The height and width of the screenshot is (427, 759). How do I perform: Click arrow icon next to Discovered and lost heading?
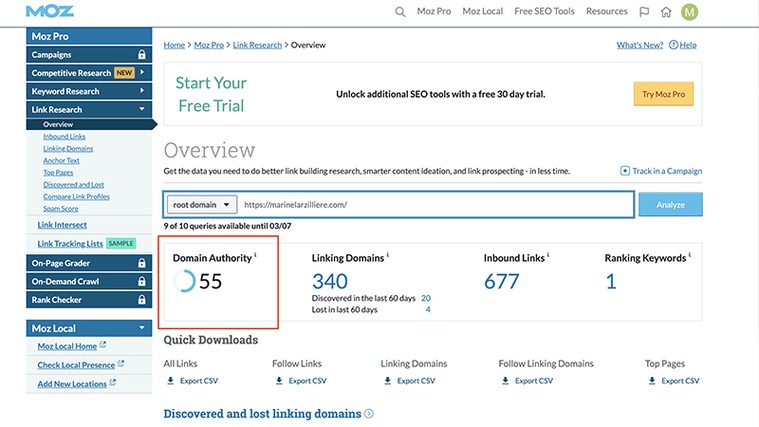pyautogui.click(x=369, y=413)
